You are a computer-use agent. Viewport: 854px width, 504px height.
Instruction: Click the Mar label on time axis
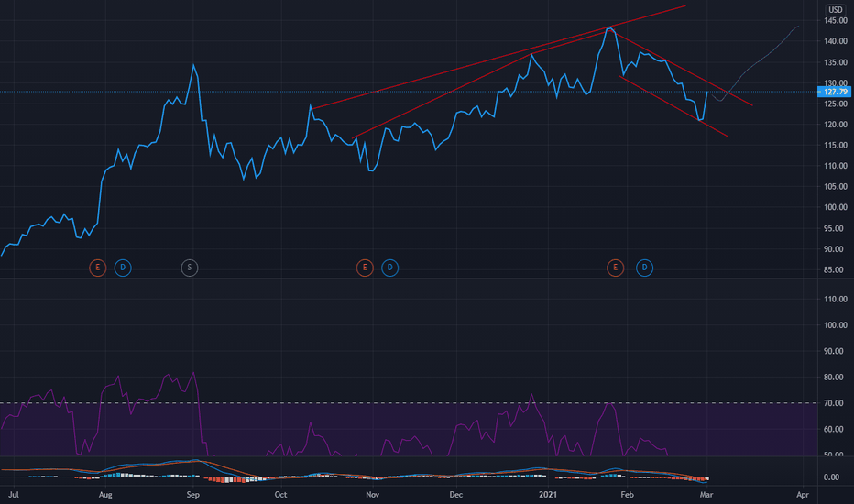coord(706,495)
